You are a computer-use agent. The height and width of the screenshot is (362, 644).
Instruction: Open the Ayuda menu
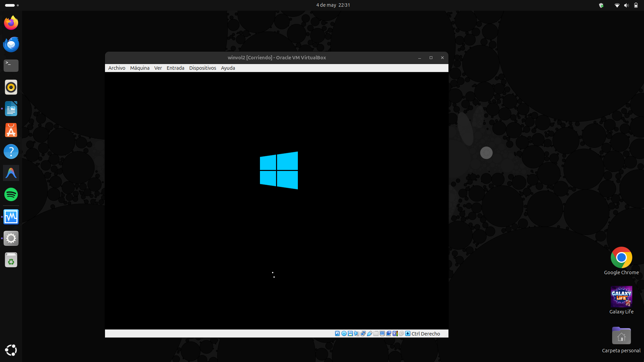click(x=228, y=68)
